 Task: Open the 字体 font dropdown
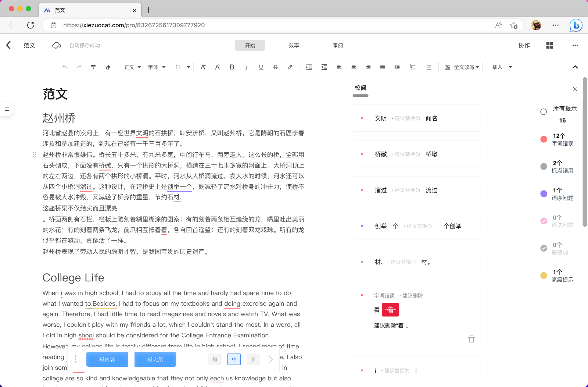[x=157, y=67]
